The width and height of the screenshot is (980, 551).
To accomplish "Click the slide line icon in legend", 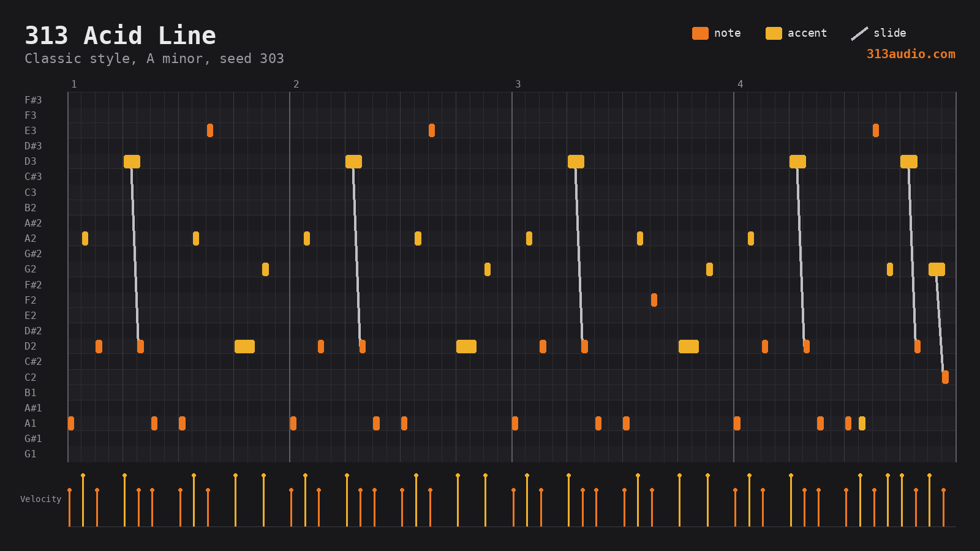I will click(x=859, y=33).
